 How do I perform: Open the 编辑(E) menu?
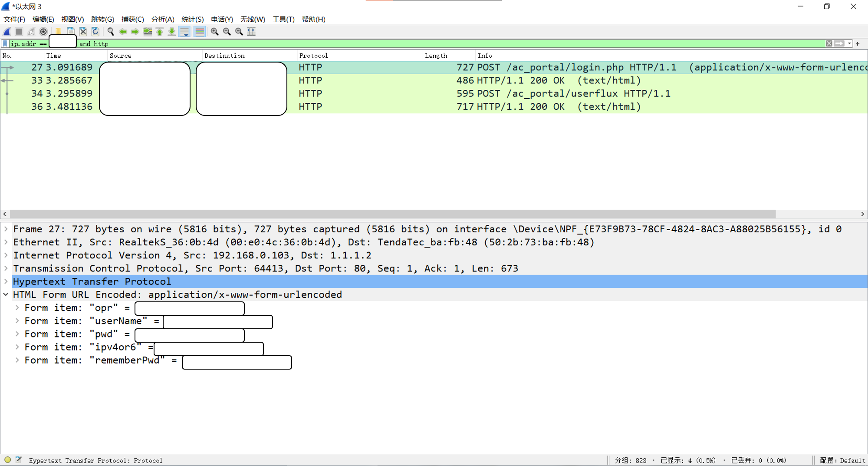(x=43, y=19)
